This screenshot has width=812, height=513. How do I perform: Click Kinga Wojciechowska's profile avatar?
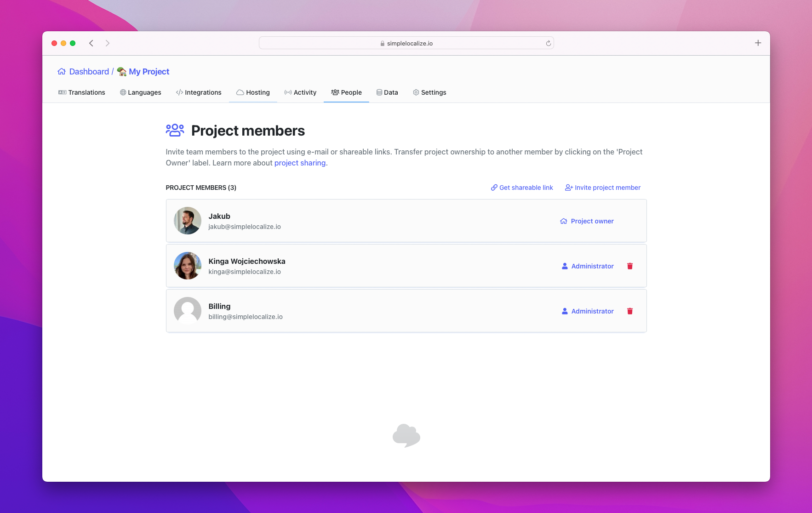click(188, 266)
